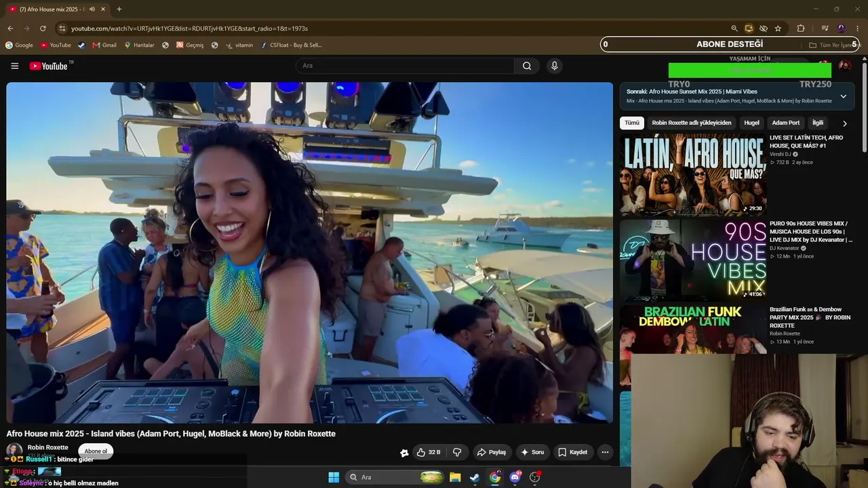Viewport: 868px width, 488px height.
Task: Open the Windows Start menu
Action: [x=334, y=477]
